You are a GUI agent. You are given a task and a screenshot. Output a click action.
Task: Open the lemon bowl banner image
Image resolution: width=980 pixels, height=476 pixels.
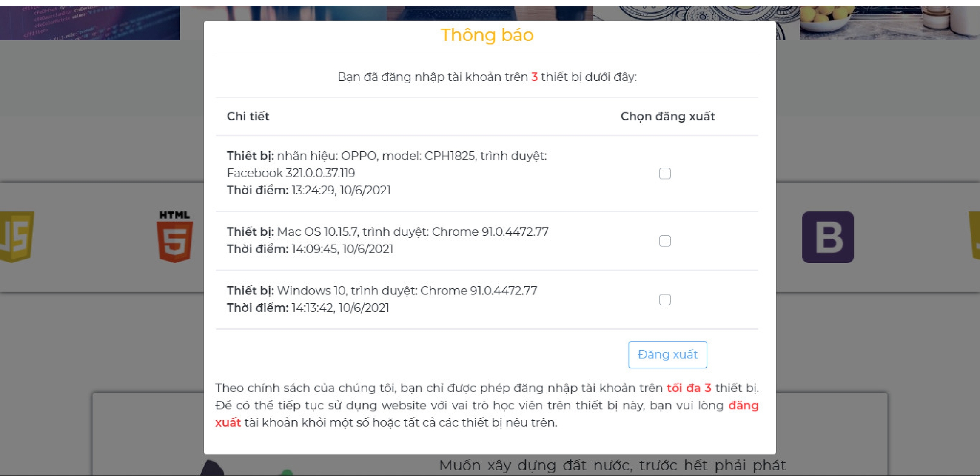coord(890,23)
